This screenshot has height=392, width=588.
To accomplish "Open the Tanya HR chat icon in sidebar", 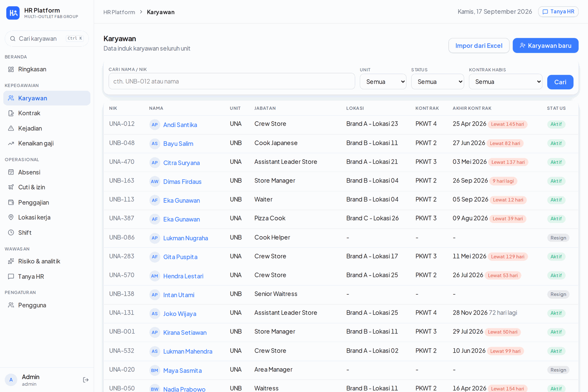I will (11, 276).
